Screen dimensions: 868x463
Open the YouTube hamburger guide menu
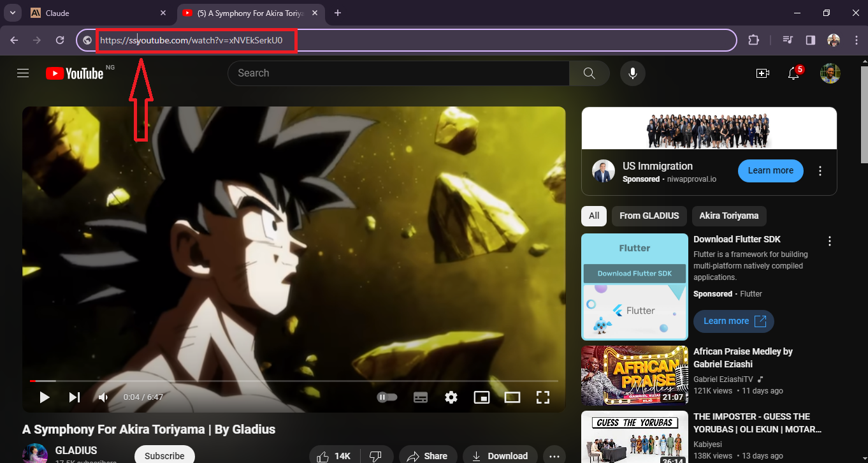point(23,73)
